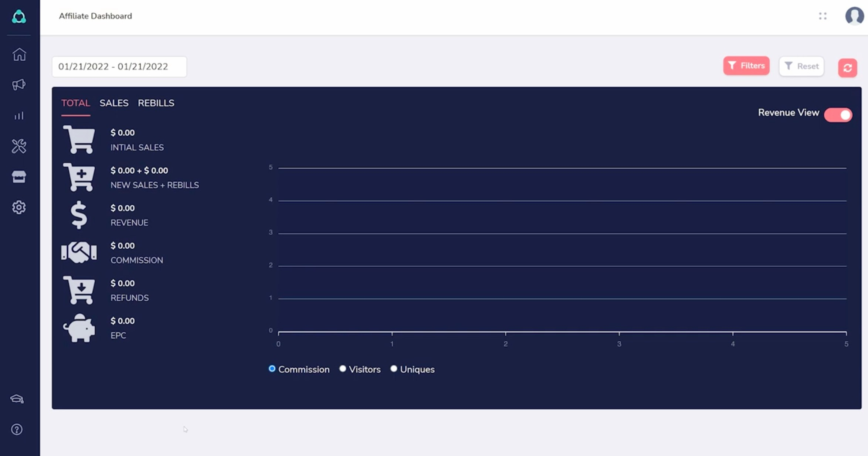The height and width of the screenshot is (456, 868).
Task: Click the NEW SALES + REBILLS label
Action: tap(155, 185)
